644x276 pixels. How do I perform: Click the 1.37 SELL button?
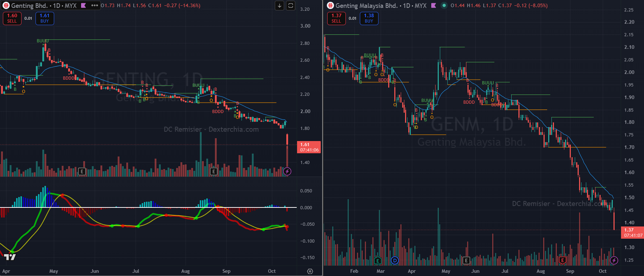337,18
